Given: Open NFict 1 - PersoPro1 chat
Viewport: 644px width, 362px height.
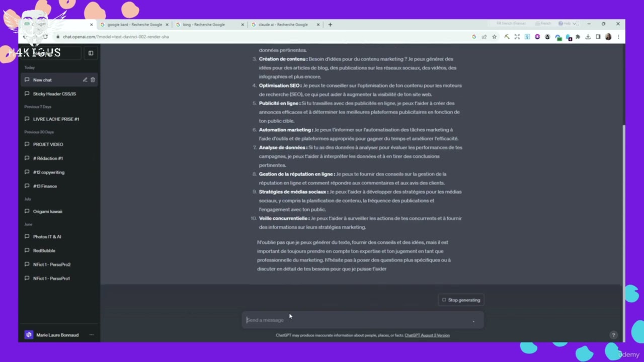Looking at the screenshot, I should click(59, 279).
